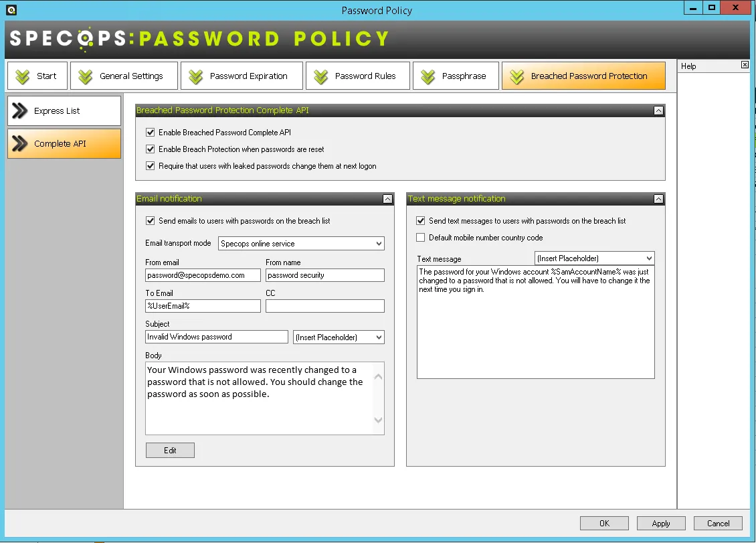This screenshot has height=543, width=756.
Task: Click the Body scrollbar up arrow
Action: tap(379, 377)
